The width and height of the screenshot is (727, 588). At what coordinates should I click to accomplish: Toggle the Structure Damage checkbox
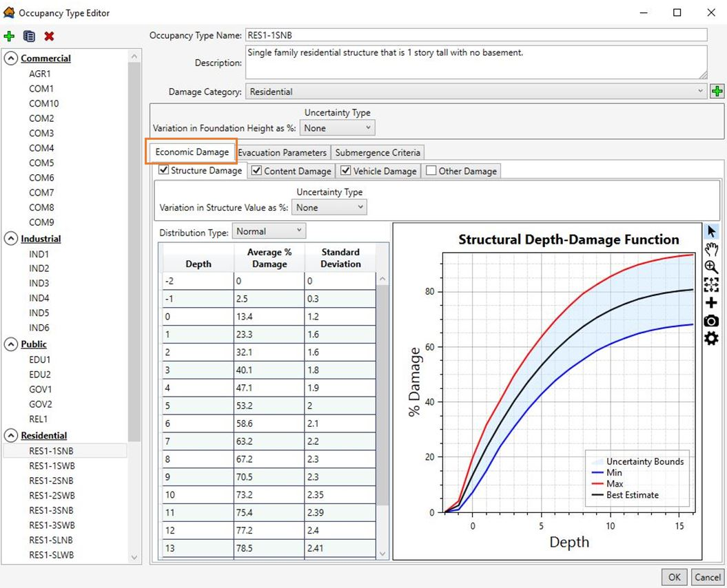click(x=164, y=169)
